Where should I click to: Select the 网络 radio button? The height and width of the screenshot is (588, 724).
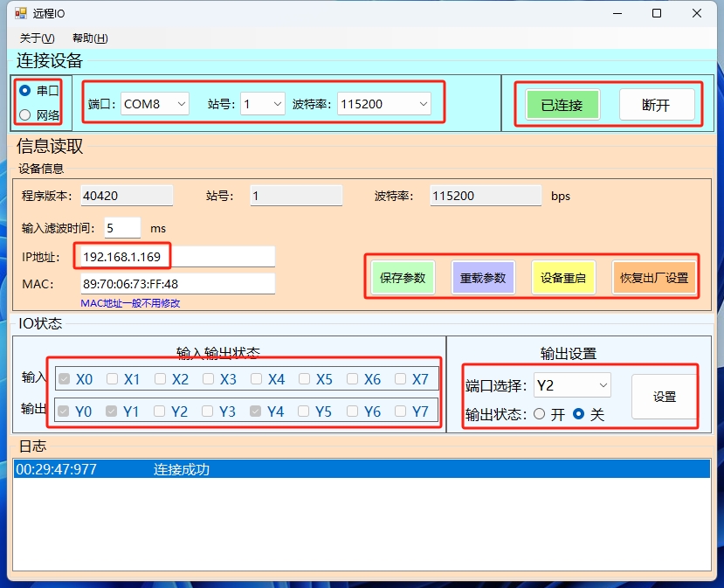(x=25, y=114)
